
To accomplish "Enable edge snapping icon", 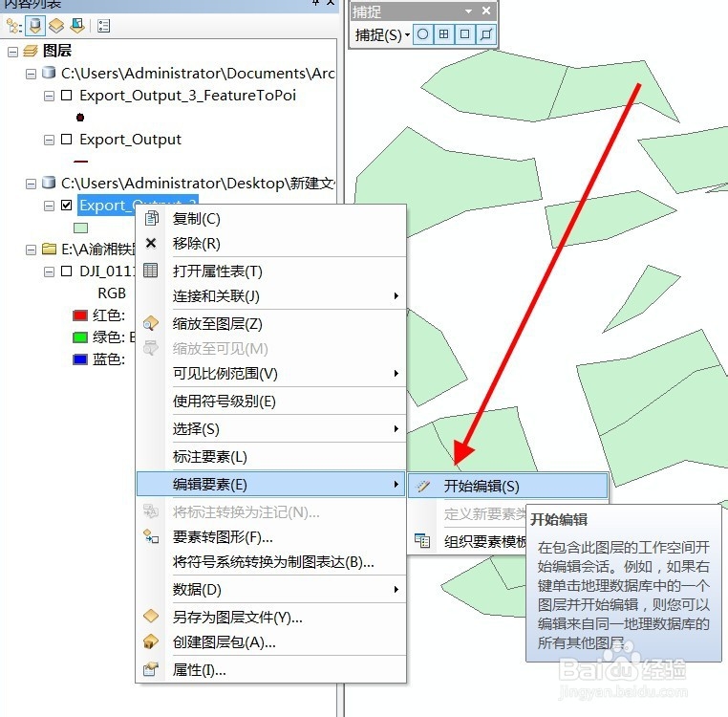I will click(x=485, y=34).
